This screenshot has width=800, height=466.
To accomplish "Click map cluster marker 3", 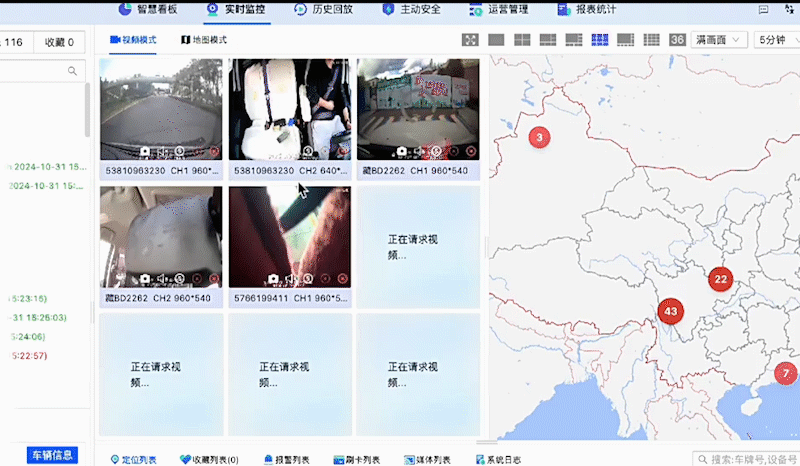I will (539, 137).
